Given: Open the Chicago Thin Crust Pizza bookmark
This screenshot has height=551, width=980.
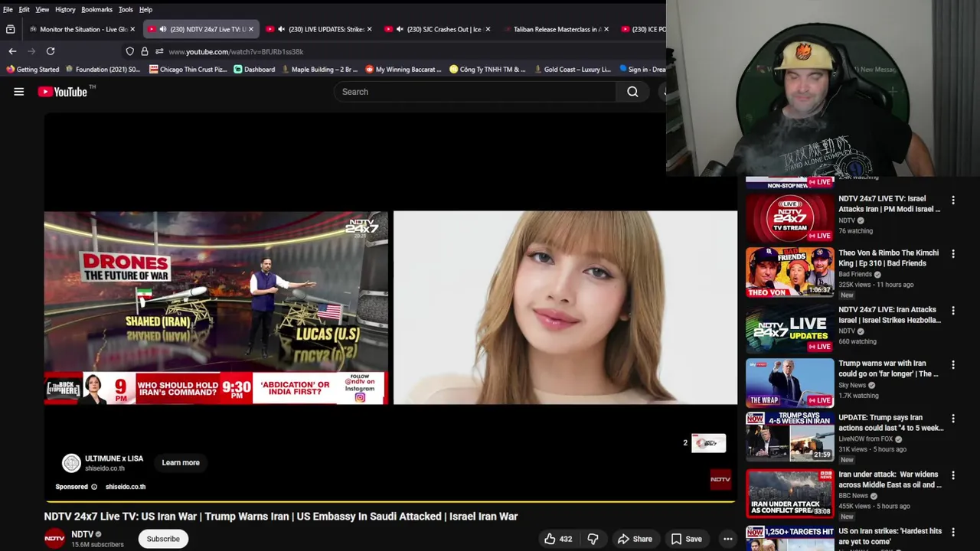Looking at the screenshot, I should click(x=188, y=69).
